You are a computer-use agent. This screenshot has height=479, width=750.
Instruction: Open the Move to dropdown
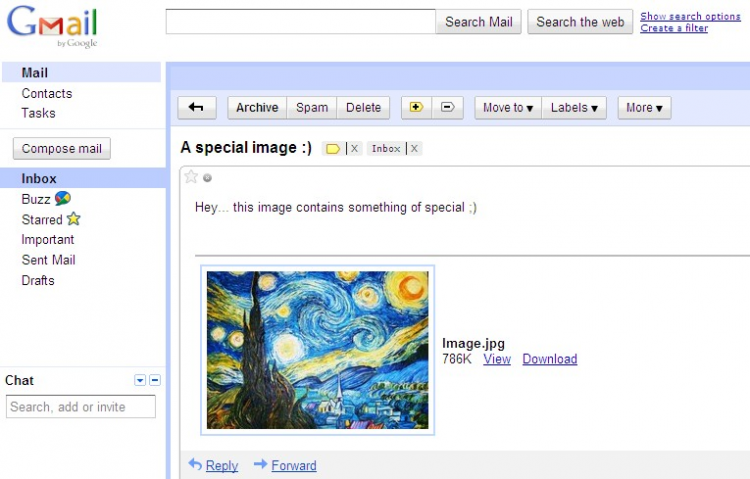point(508,108)
